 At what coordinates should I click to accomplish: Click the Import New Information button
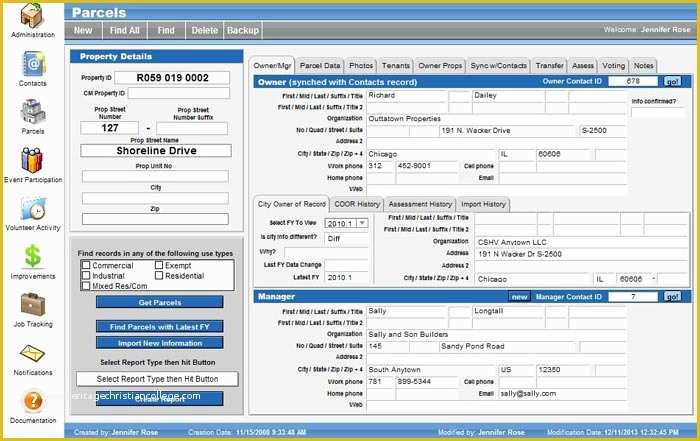coord(159,343)
